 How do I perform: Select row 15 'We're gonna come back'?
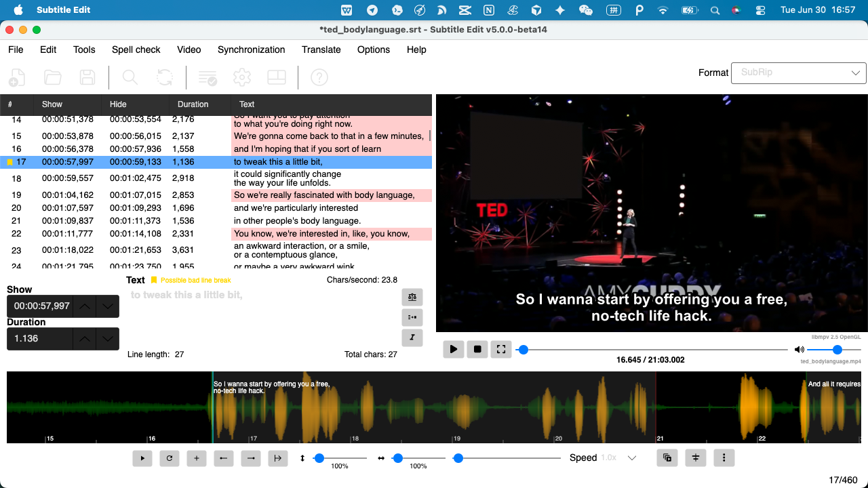click(x=216, y=136)
